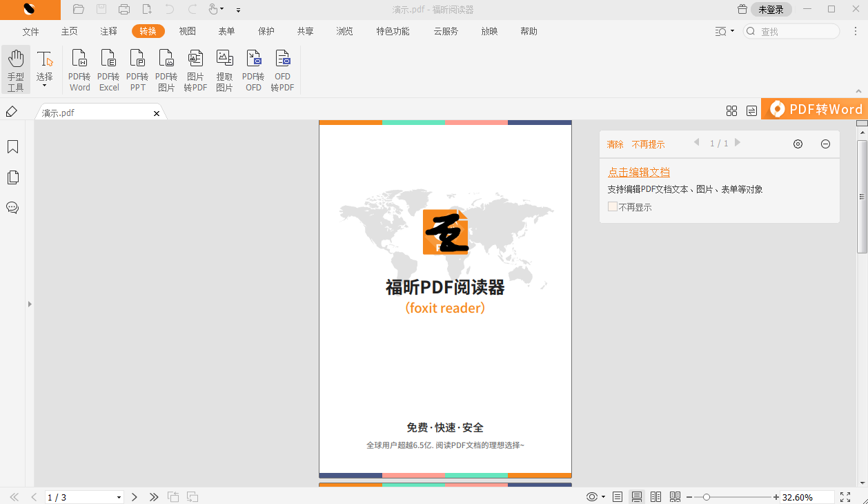Check the 不再显示 checkbox

click(613, 207)
